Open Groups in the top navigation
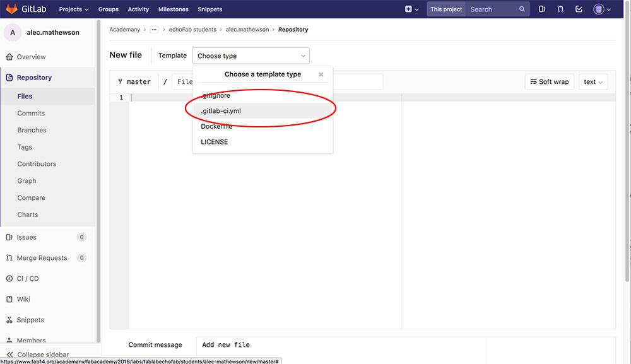The height and width of the screenshot is (364, 631). tap(109, 9)
